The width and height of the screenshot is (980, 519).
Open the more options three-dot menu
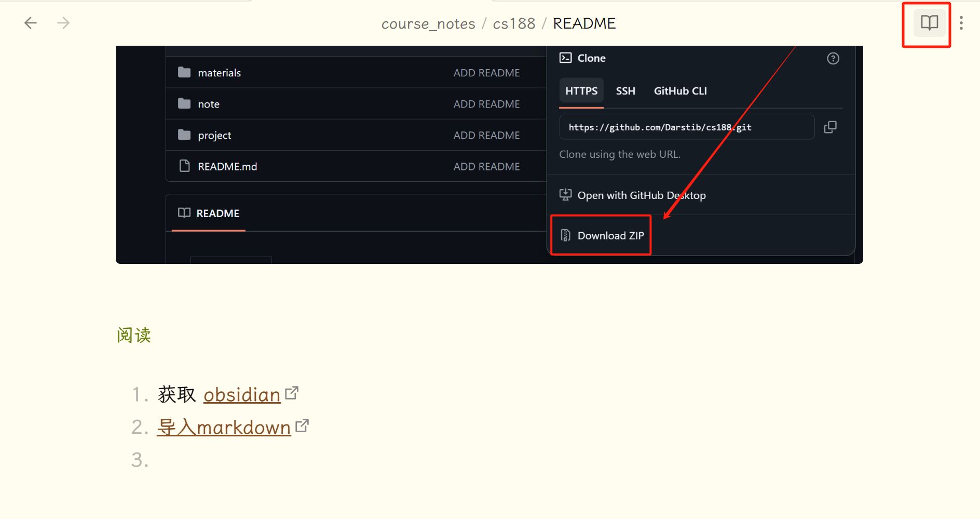click(961, 23)
